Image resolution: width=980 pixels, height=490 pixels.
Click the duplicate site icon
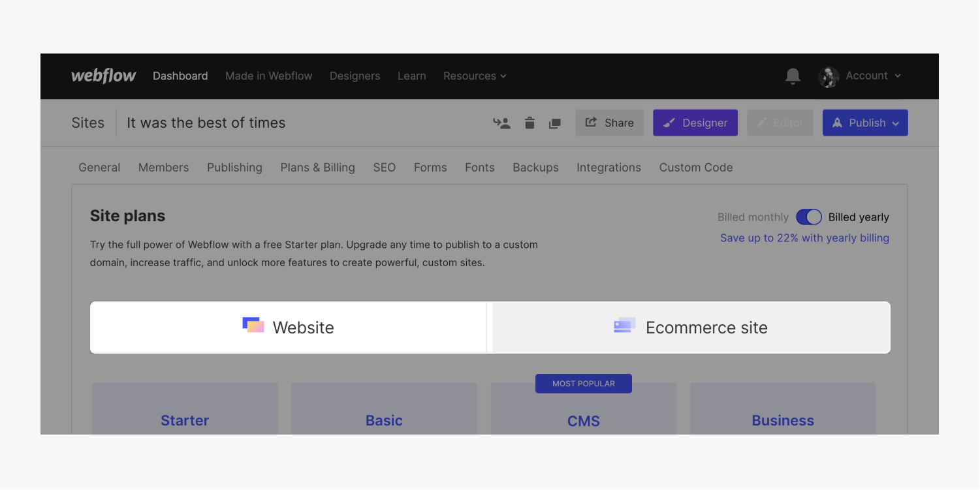555,123
